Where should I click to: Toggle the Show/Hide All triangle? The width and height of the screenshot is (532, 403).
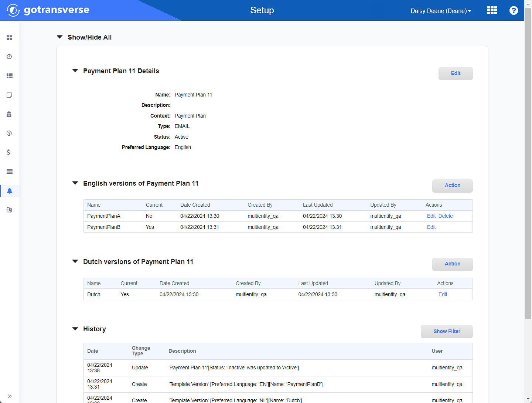[x=59, y=37]
